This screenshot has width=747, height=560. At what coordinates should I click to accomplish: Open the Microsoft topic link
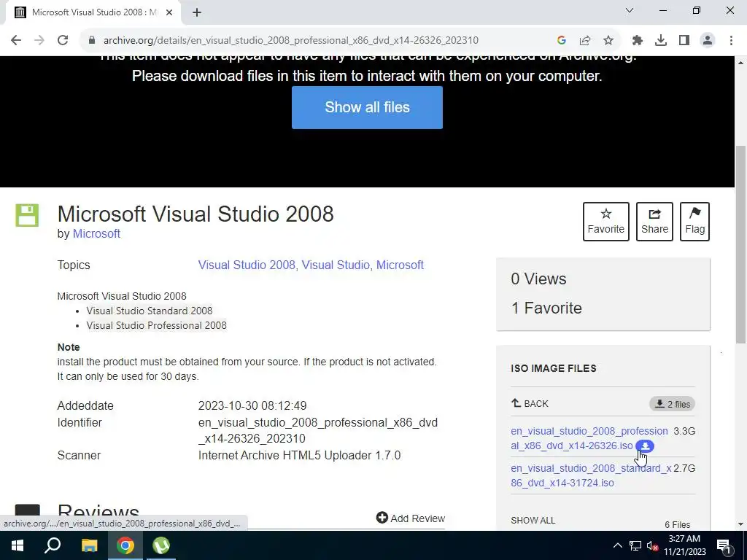click(x=400, y=265)
